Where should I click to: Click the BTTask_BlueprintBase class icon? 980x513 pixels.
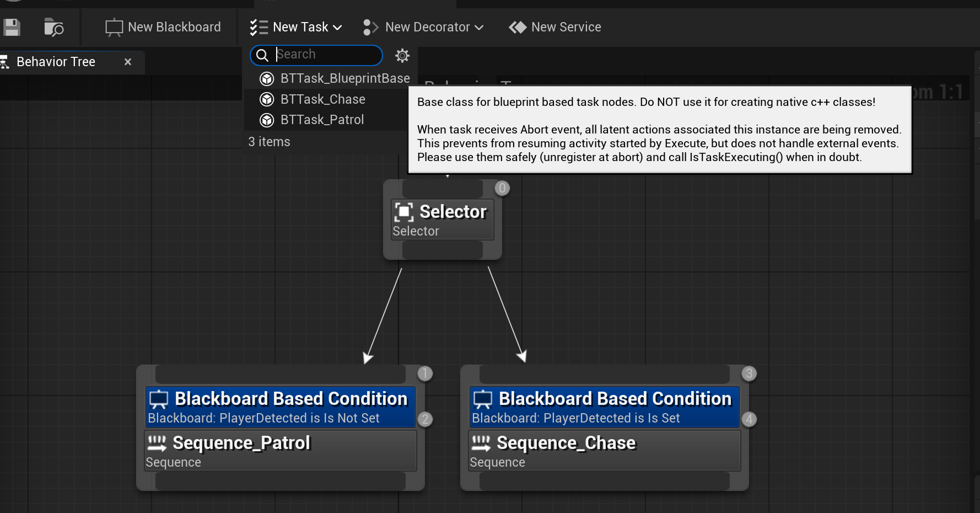click(267, 79)
